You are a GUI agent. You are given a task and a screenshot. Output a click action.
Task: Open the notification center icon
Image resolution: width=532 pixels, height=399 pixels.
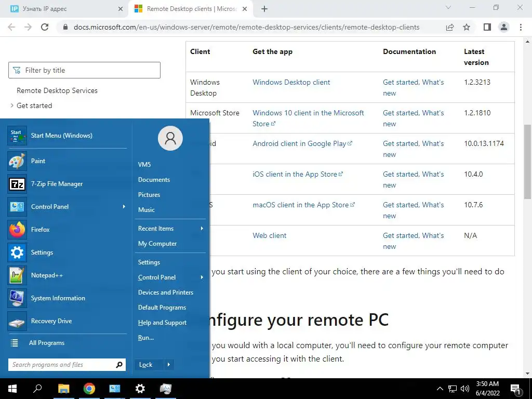[x=515, y=389]
